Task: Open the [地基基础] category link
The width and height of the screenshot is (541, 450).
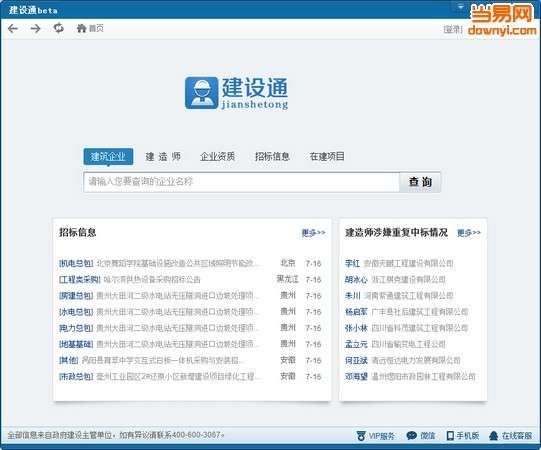Action: (76, 344)
